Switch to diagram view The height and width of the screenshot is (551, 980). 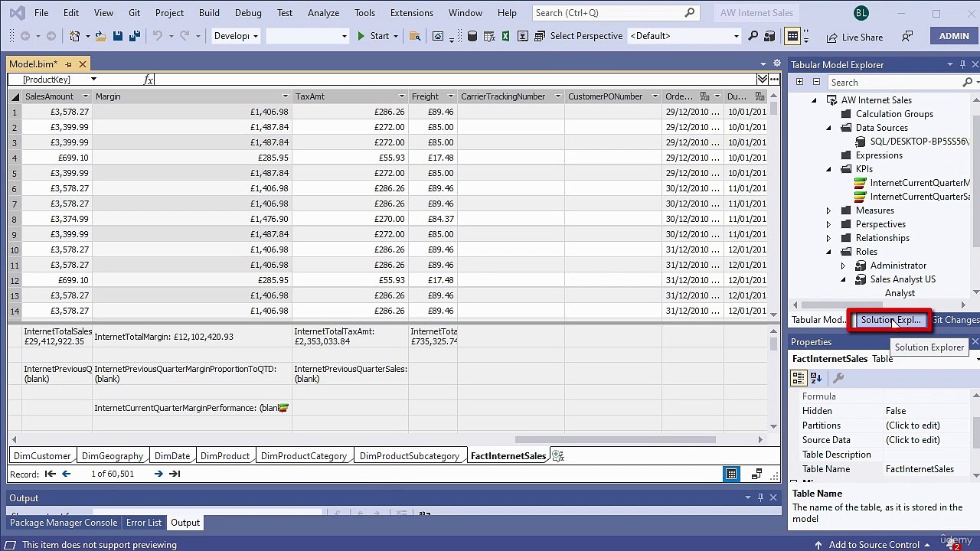point(757,474)
